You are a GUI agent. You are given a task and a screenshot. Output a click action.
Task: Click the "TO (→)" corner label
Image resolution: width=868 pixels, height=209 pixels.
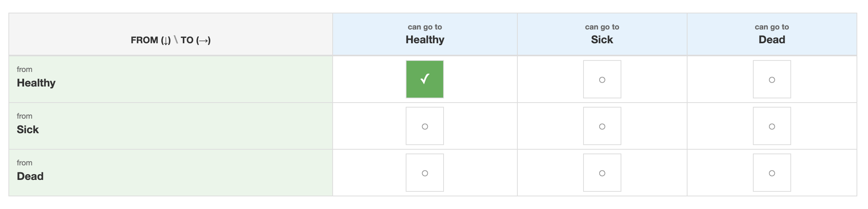195,40
